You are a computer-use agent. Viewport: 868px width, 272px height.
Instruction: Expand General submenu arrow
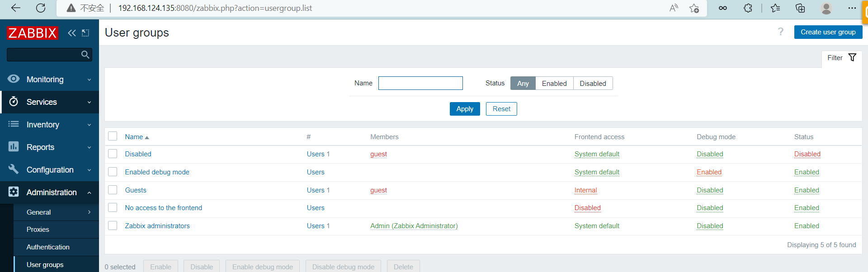click(x=89, y=212)
